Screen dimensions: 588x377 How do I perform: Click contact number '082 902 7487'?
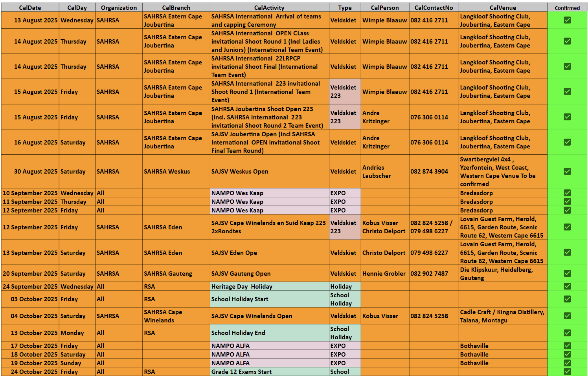(x=434, y=273)
